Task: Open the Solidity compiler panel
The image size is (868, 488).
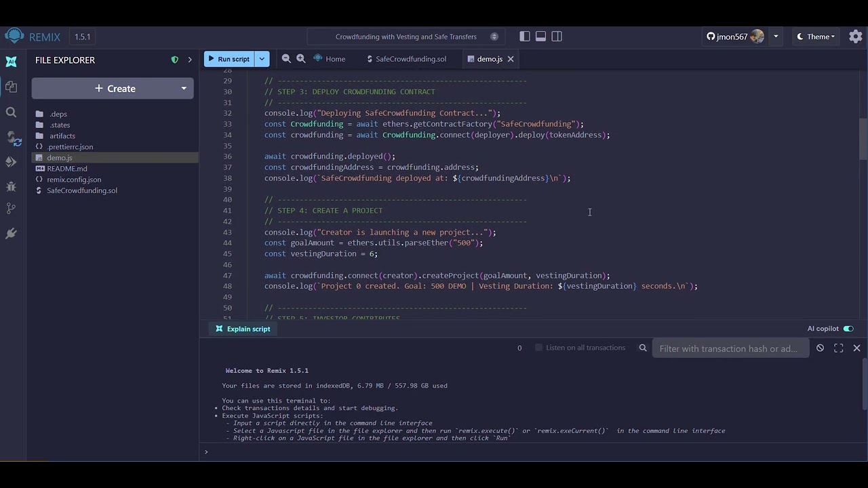Action: click(x=12, y=138)
